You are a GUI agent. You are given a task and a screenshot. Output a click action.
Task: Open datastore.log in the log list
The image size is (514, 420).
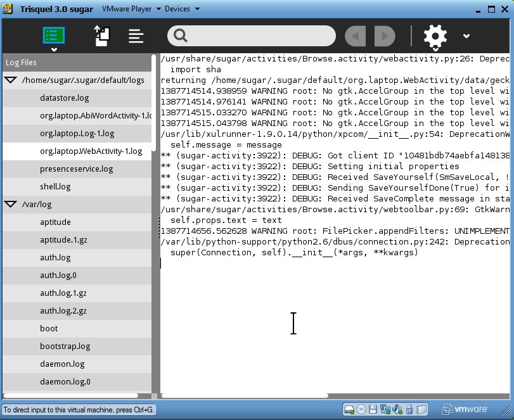coord(64,98)
